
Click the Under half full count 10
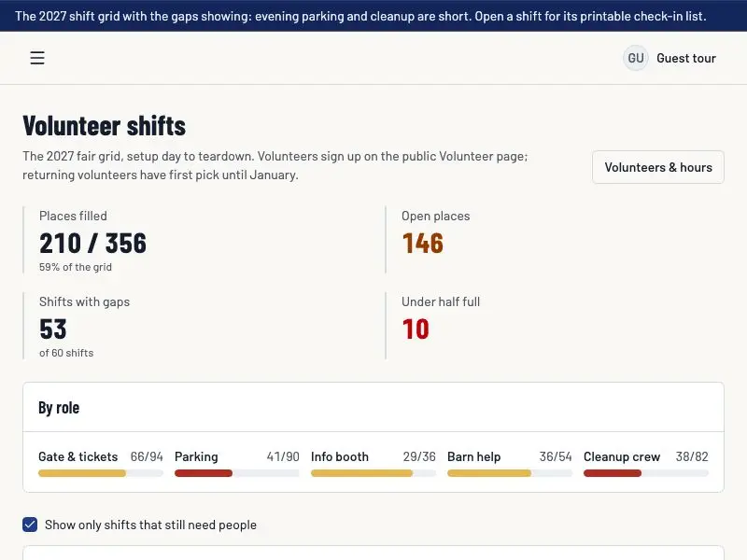pos(416,329)
